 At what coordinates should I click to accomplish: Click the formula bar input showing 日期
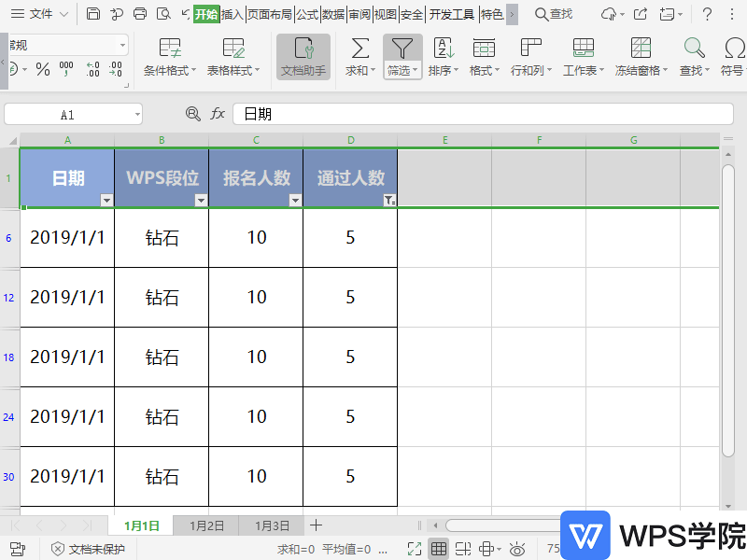click(x=467, y=114)
